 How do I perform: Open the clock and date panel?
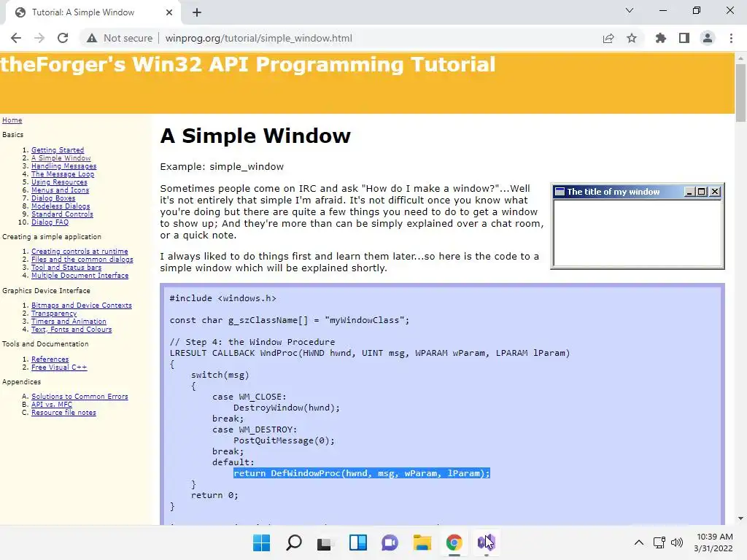click(713, 542)
